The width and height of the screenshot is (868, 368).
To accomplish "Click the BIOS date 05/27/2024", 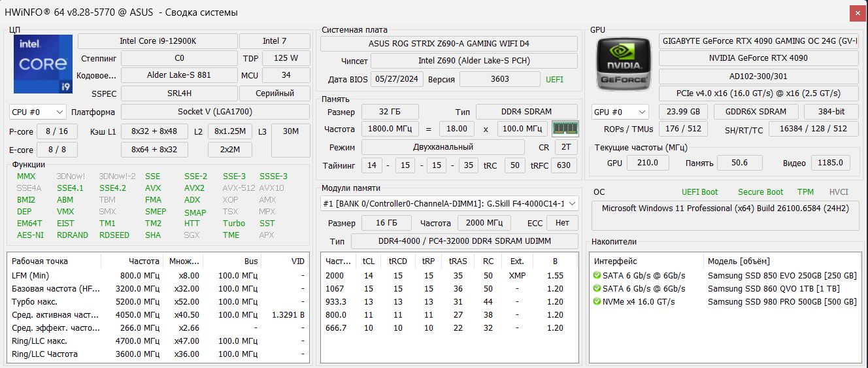I will tap(397, 79).
